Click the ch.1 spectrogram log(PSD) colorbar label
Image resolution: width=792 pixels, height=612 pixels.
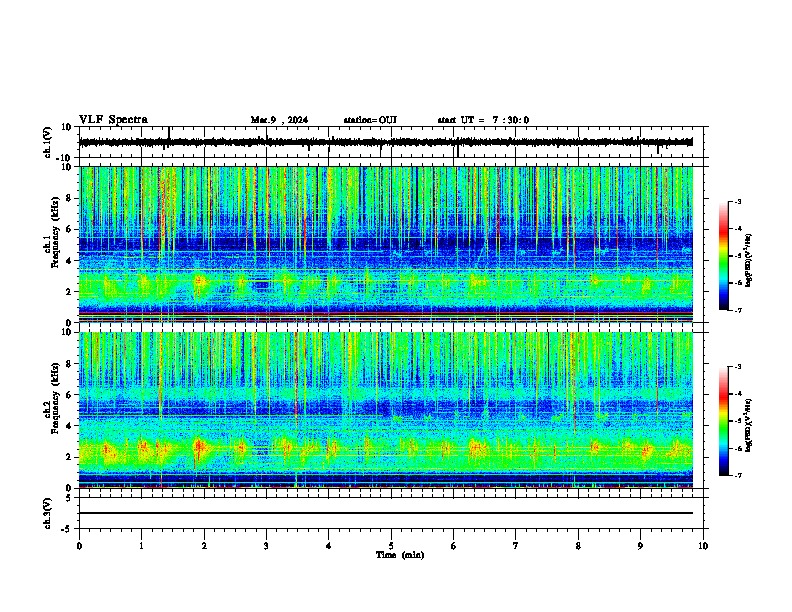pos(748,261)
